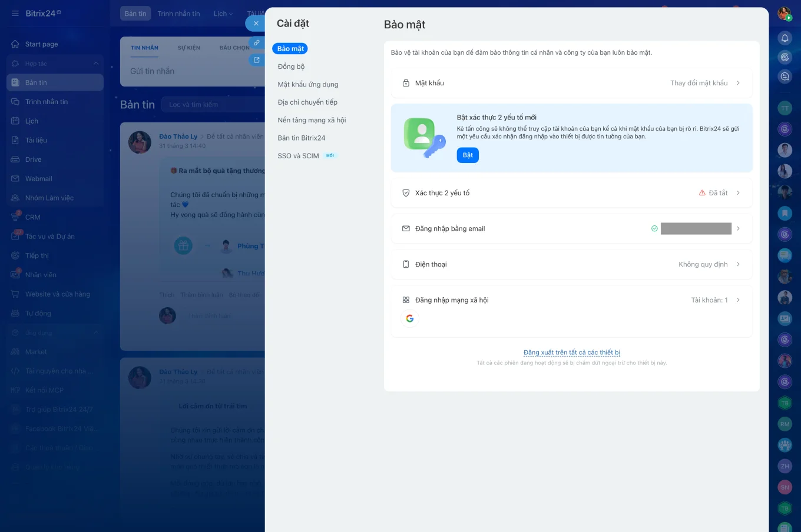This screenshot has height=532, width=801.
Task: Click Tài khoản: 1 social login count
Action: click(709, 300)
